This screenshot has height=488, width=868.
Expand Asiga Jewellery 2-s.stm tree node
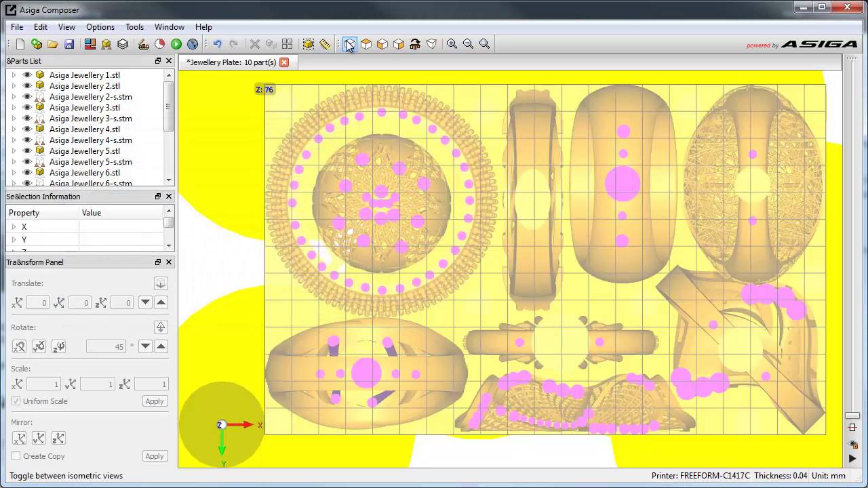pyautogui.click(x=14, y=97)
